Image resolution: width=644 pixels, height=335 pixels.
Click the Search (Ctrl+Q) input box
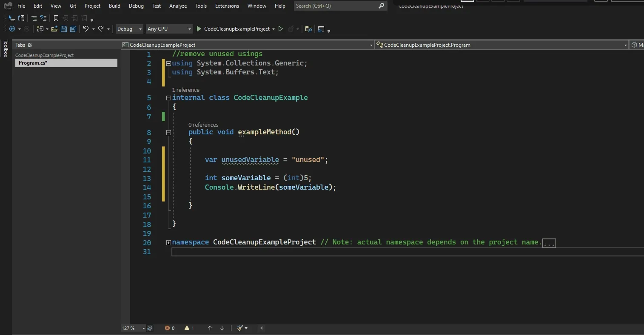(336, 6)
